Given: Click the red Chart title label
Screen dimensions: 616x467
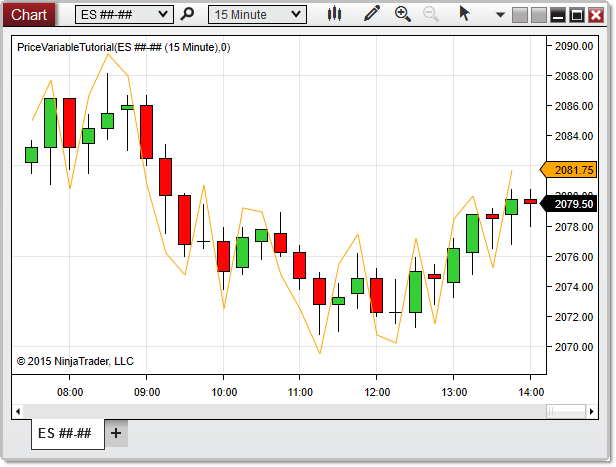Looking at the screenshot, I should [28, 14].
